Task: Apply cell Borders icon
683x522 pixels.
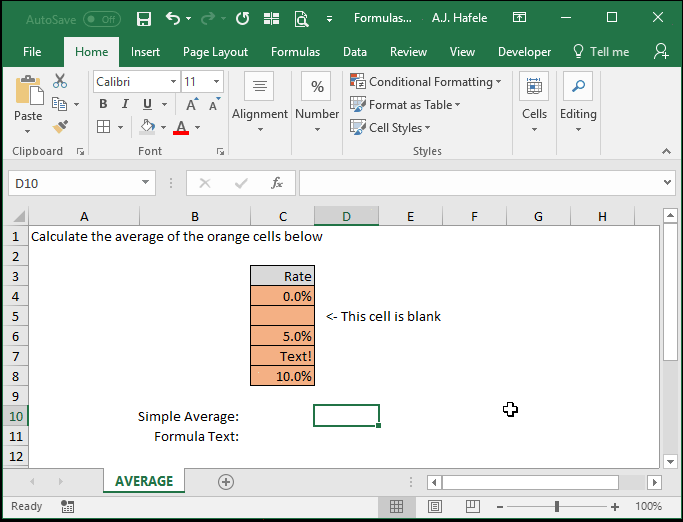Action: click(104, 127)
